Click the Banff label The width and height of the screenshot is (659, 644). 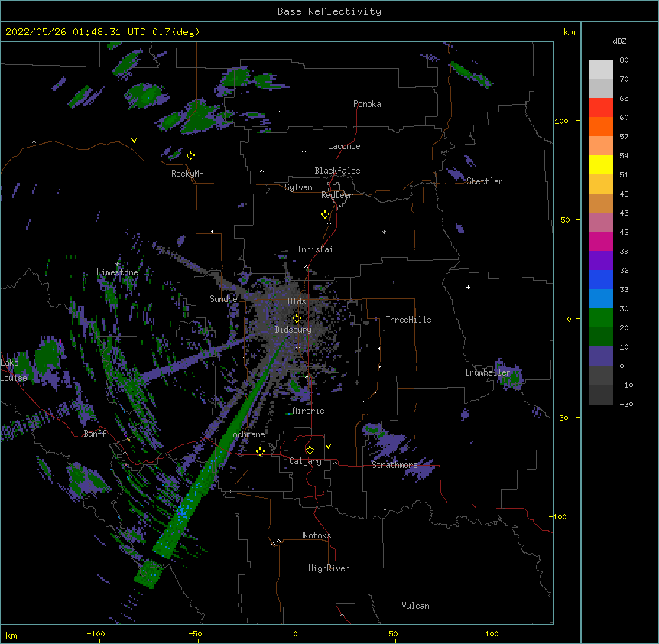[x=95, y=434]
